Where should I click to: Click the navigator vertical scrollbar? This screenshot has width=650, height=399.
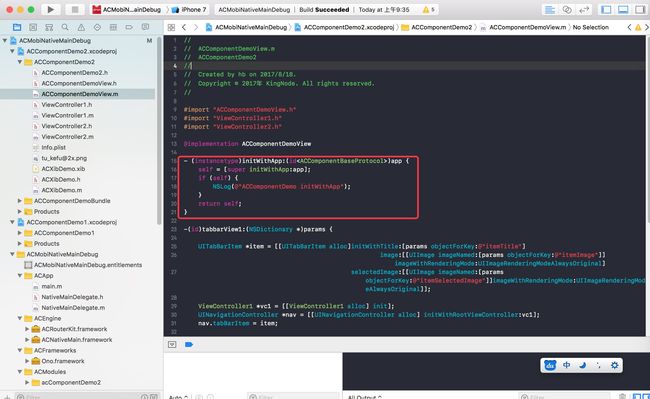point(159,131)
